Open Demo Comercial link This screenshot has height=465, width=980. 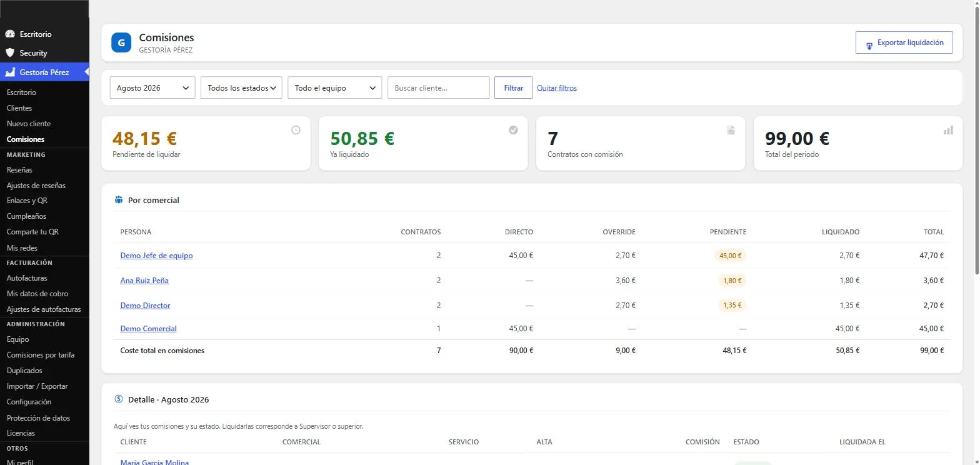(x=148, y=329)
